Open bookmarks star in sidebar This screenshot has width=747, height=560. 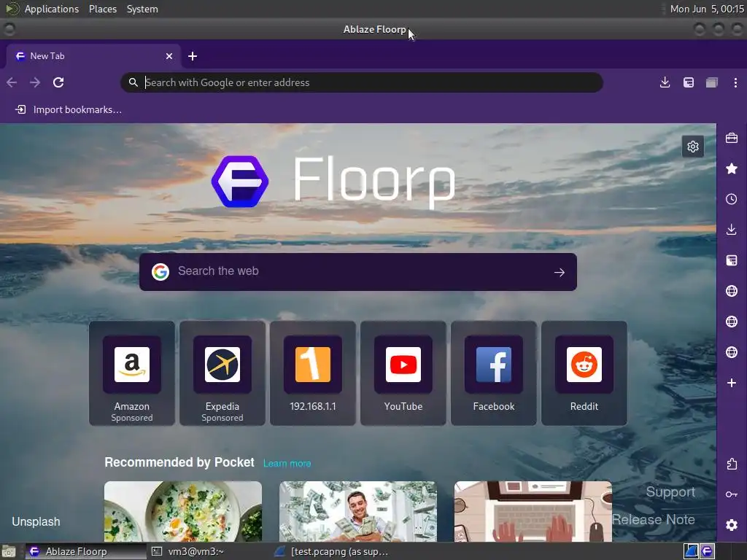[732, 168]
